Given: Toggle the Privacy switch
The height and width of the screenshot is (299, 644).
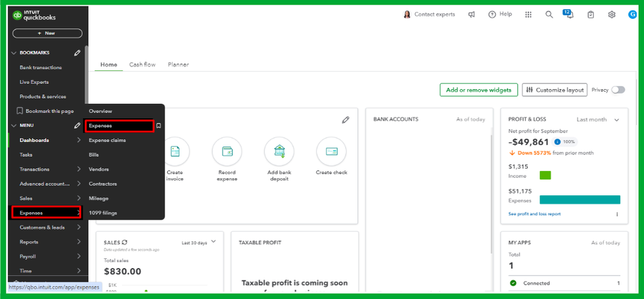Looking at the screenshot, I should point(618,90).
